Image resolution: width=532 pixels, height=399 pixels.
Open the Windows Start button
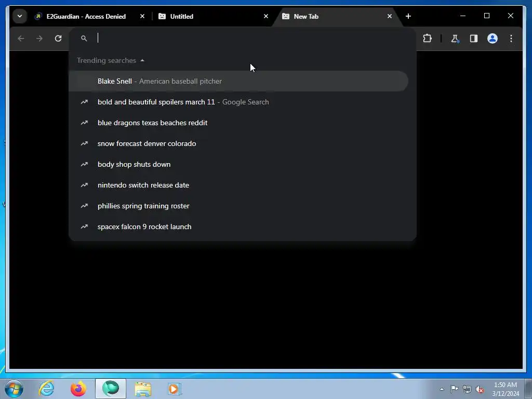click(14, 389)
